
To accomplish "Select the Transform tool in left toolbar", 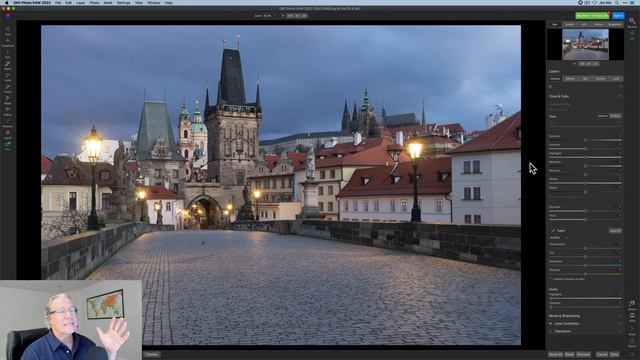I will tap(7, 42).
